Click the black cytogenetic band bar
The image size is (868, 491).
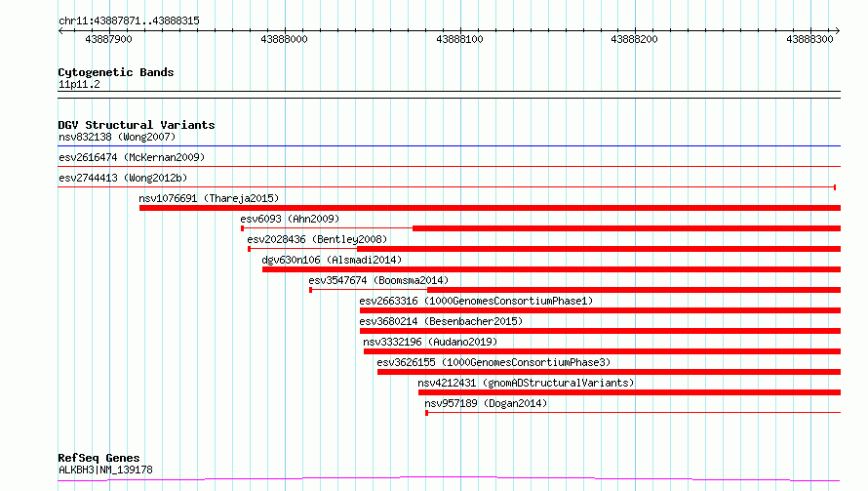click(449, 95)
